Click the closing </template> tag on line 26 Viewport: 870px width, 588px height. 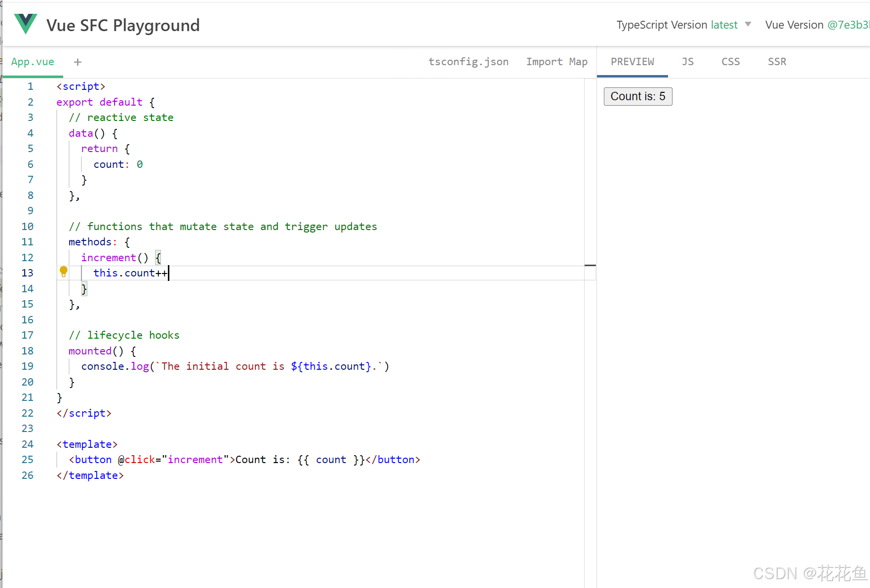[x=90, y=475]
